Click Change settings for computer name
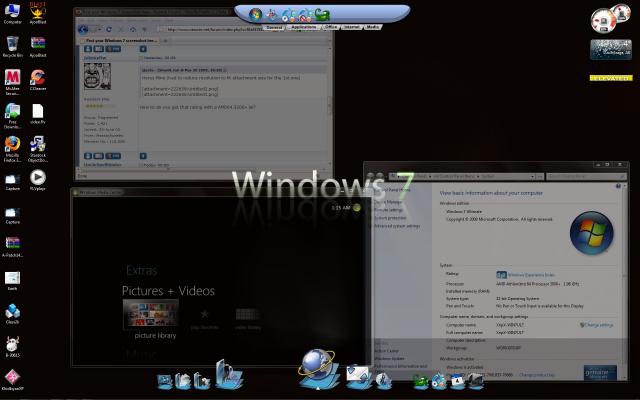 click(x=596, y=325)
